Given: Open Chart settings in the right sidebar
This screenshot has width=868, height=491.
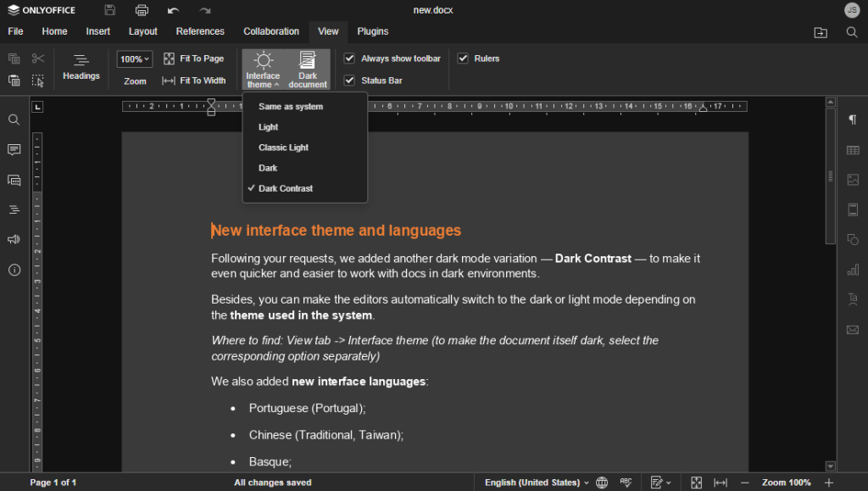Looking at the screenshot, I should tap(853, 269).
